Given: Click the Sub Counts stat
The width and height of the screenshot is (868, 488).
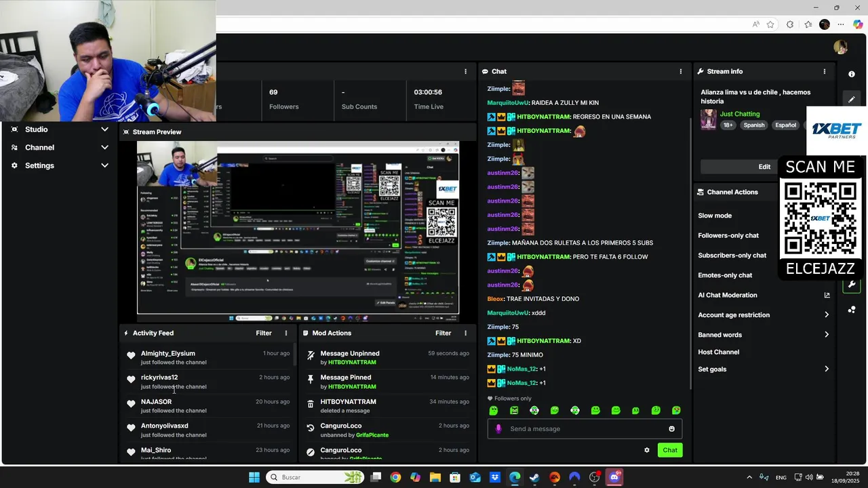Looking at the screenshot, I should pos(359,99).
